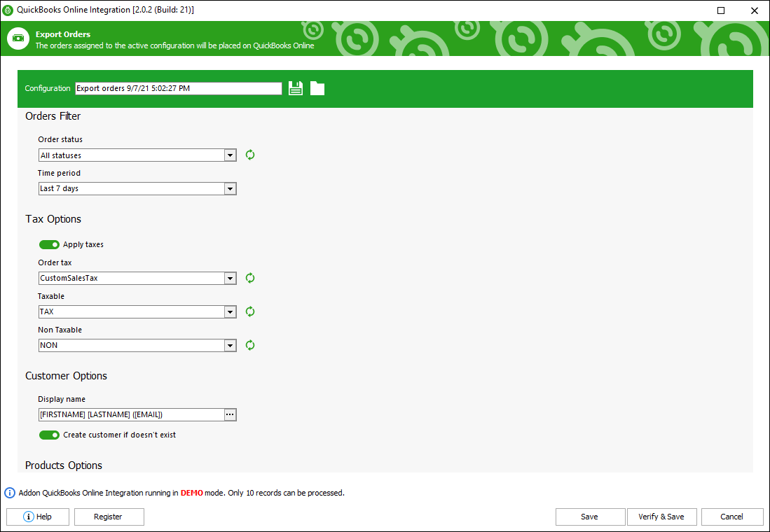770x532 pixels.
Task: Focus the Configuration name field
Action: [x=178, y=88]
